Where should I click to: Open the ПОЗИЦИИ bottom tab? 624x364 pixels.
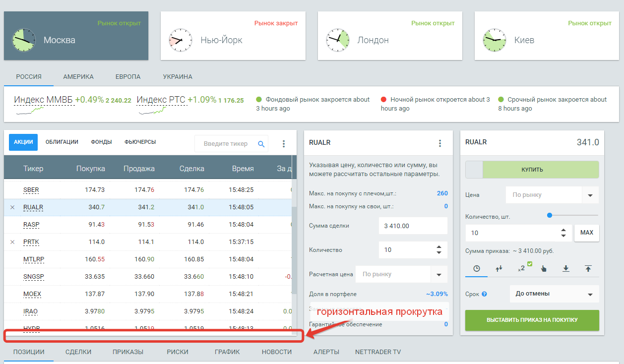tap(29, 352)
